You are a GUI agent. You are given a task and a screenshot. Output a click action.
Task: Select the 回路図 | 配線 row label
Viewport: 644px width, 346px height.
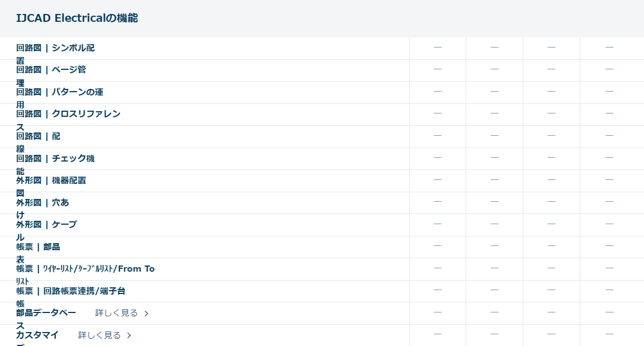pyautogui.click(x=38, y=136)
